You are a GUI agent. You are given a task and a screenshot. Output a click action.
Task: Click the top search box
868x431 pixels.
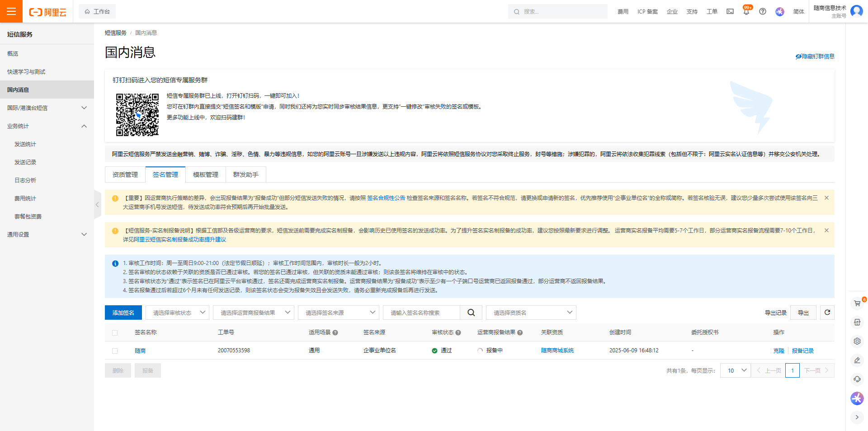pos(558,11)
